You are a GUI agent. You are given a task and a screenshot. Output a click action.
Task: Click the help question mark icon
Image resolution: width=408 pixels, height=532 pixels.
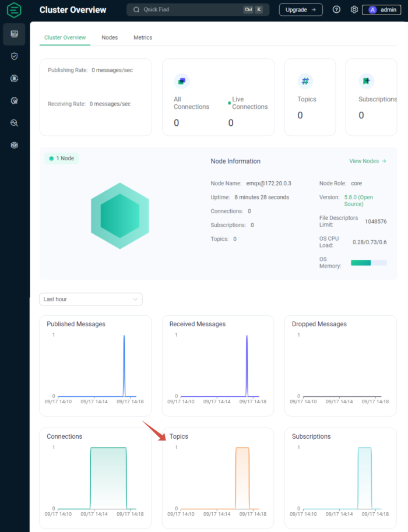coord(336,10)
